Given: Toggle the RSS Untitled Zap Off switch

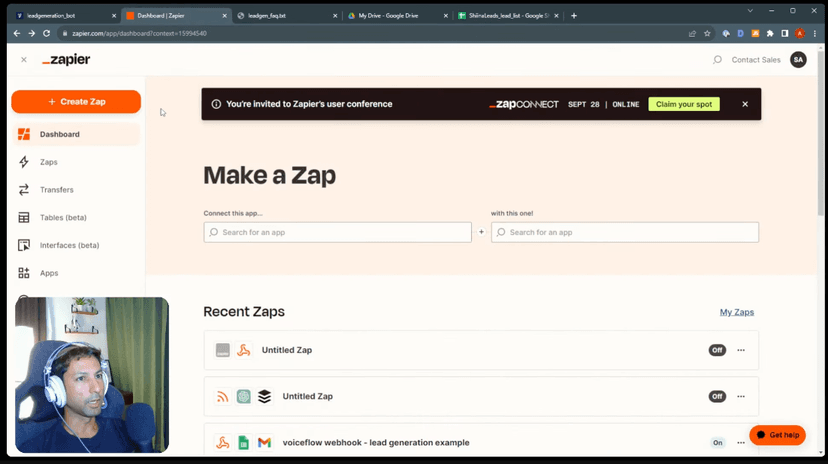Looking at the screenshot, I should click(x=717, y=396).
